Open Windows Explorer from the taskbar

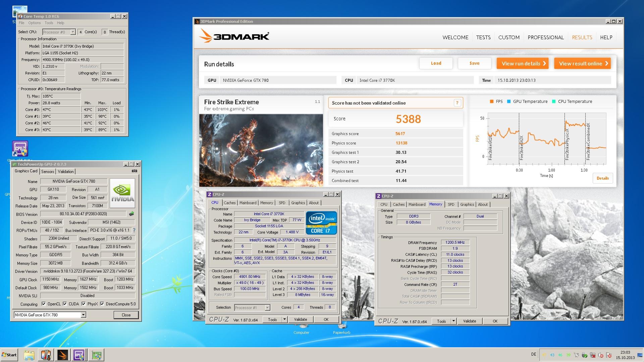click(x=30, y=355)
